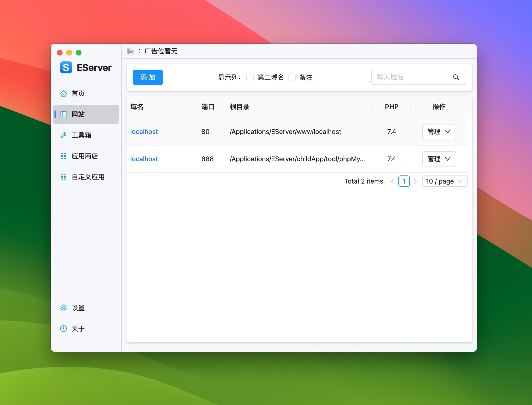Click the Total 2 items label
Viewport: 532px width, 405px height.
click(x=364, y=181)
